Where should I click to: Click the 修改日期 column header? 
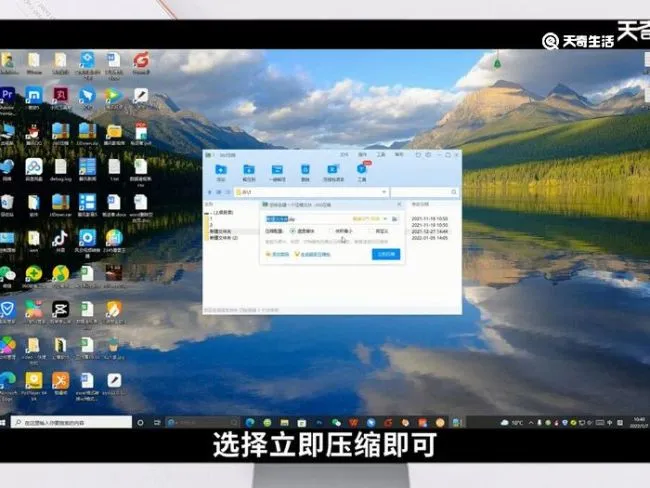click(x=420, y=204)
